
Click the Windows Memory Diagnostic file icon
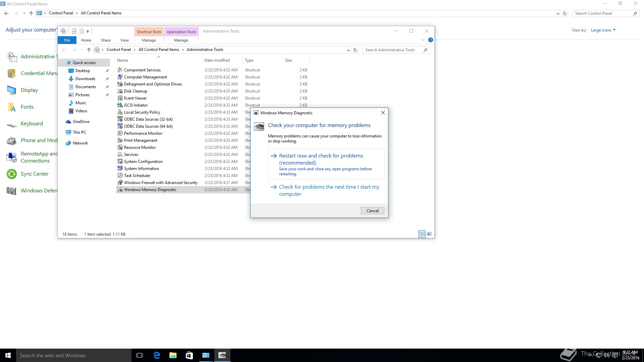coord(120,190)
